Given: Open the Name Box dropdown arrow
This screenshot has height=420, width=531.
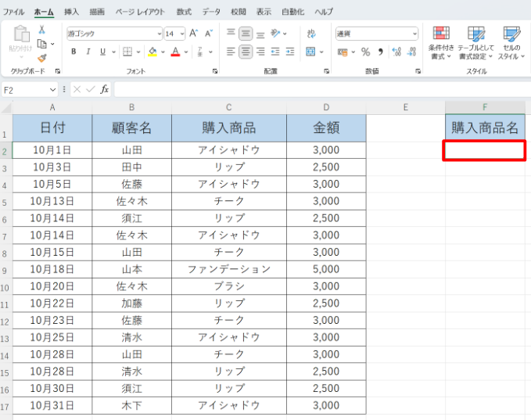Looking at the screenshot, I should [x=53, y=90].
